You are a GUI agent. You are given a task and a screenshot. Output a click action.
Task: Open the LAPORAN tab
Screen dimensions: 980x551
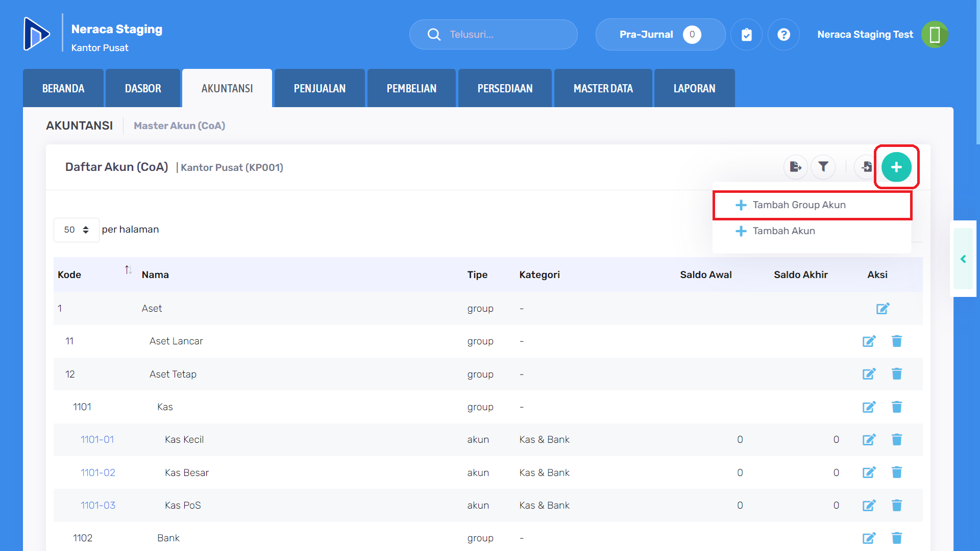pyautogui.click(x=694, y=88)
